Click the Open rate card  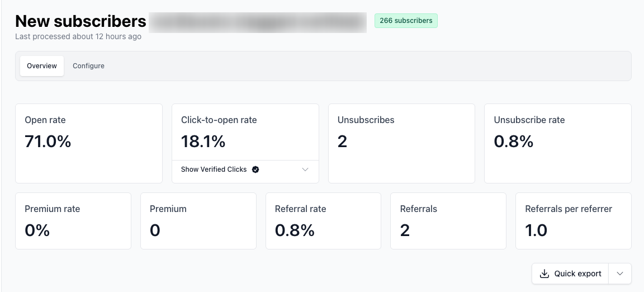(x=89, y=144)
